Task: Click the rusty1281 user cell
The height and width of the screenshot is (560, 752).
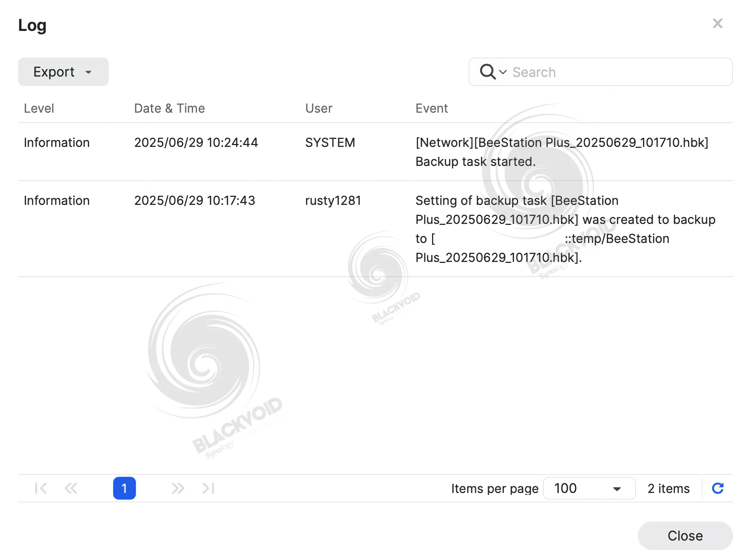Action: pyautogui.click(x=333, y=200)
